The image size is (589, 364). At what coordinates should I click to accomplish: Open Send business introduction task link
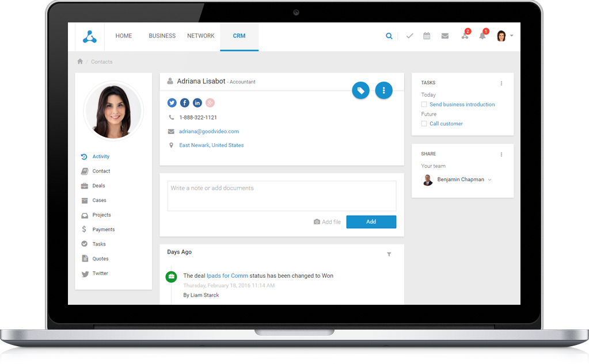(462, 104)
